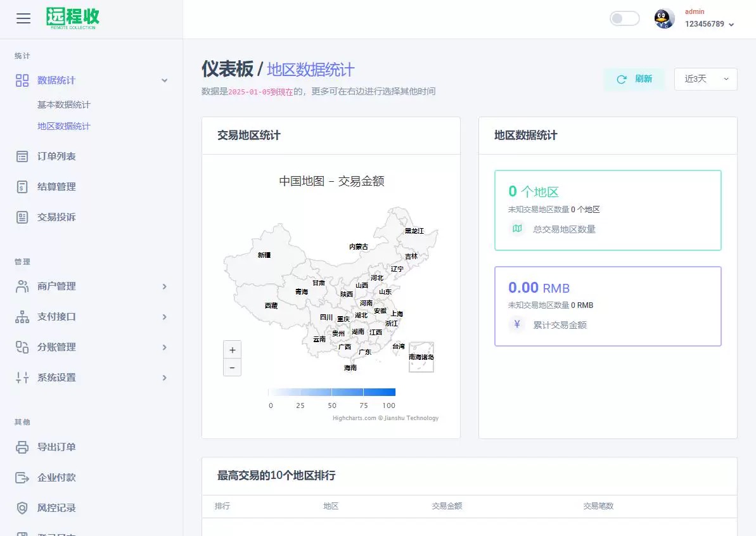Click the 支付接口 sitemap icon
Image resolution: width=756 pixels, height=536 pixels.
tap(22, 317)
